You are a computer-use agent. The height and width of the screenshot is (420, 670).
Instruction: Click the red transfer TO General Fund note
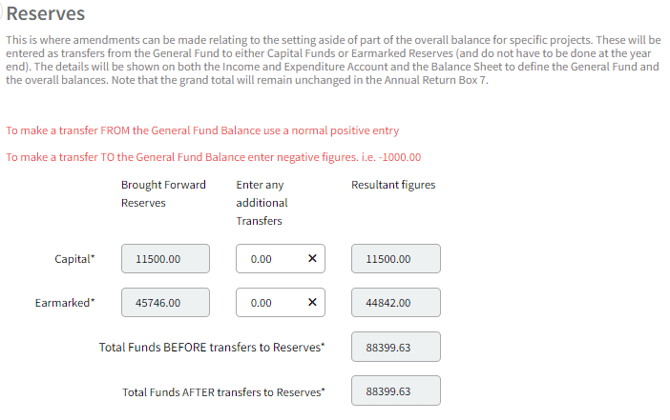tap(213, 157)
